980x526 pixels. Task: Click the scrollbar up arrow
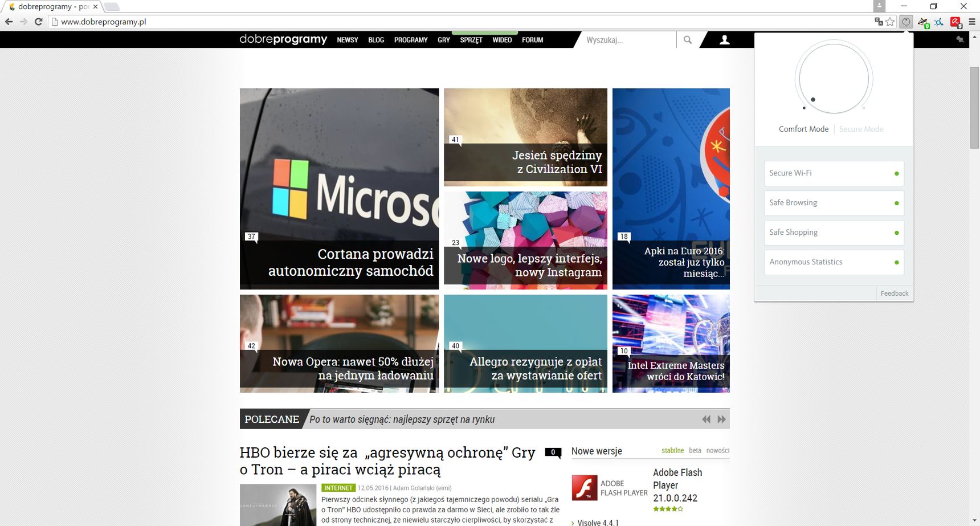pos(975,35)
